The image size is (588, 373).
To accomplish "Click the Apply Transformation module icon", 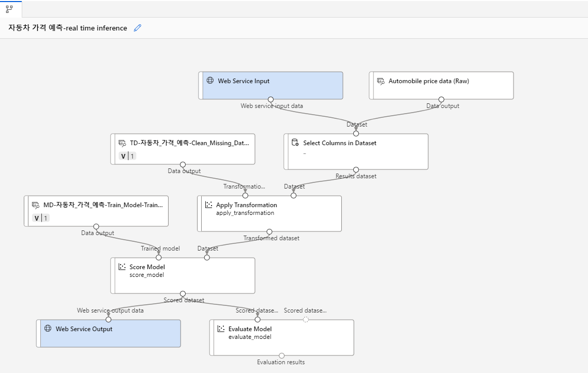I will (x=209, y=205).
